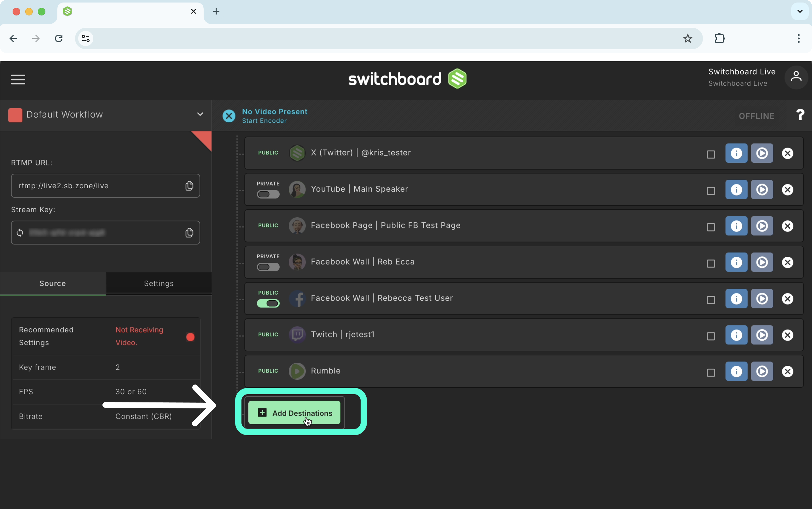
Task: Click the Stream Key field
Action: click(x=105, y=233)
